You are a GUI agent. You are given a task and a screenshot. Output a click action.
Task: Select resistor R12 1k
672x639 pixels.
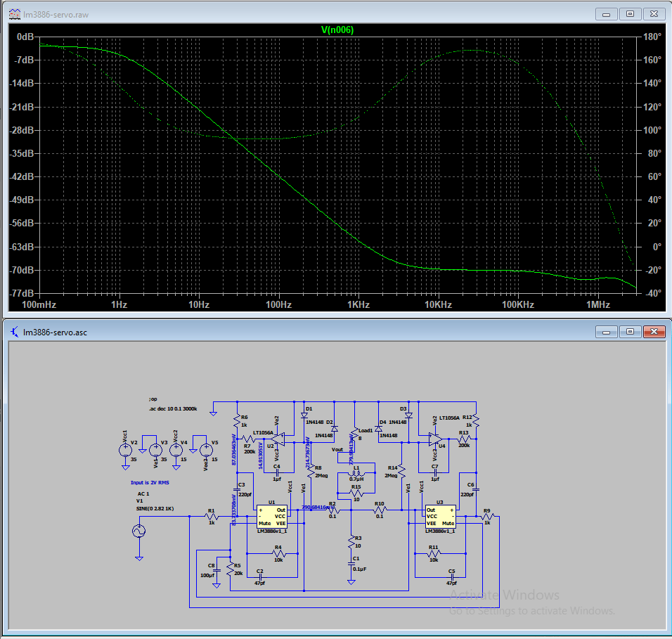476,421
